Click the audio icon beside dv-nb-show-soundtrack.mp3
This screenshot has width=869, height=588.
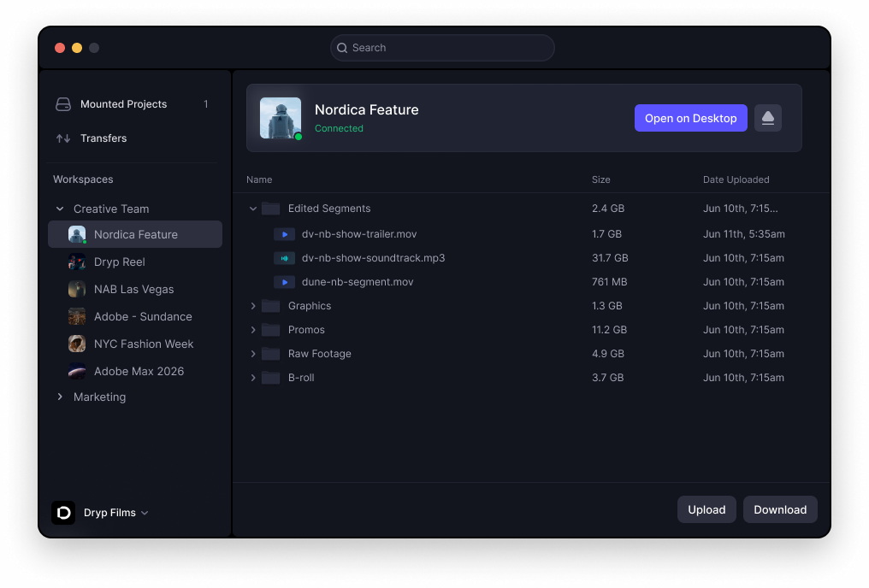click(x=284, y=258)
